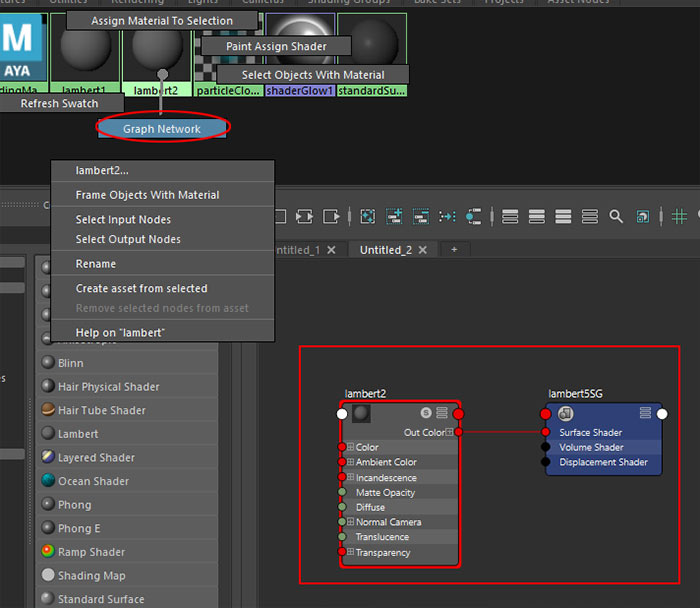The height and width of the screenshot is (608, 700).
Task: Click the Ocean Shader sphere icon
Action: click(48, 481)
